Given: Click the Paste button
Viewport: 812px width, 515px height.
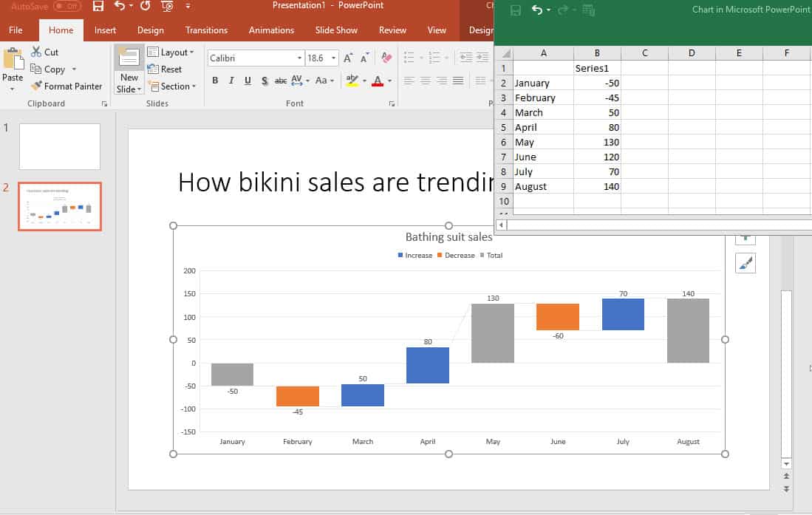Looking at the screenshot, I should click(x=13, y=65).
